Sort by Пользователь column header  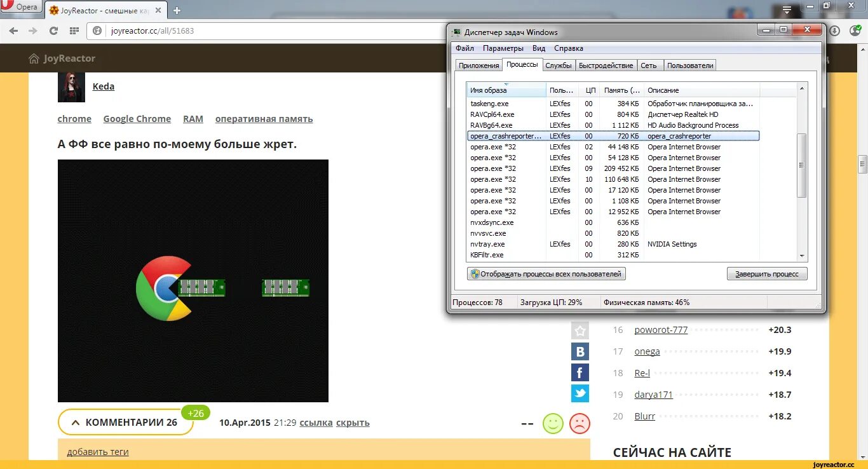562,90
